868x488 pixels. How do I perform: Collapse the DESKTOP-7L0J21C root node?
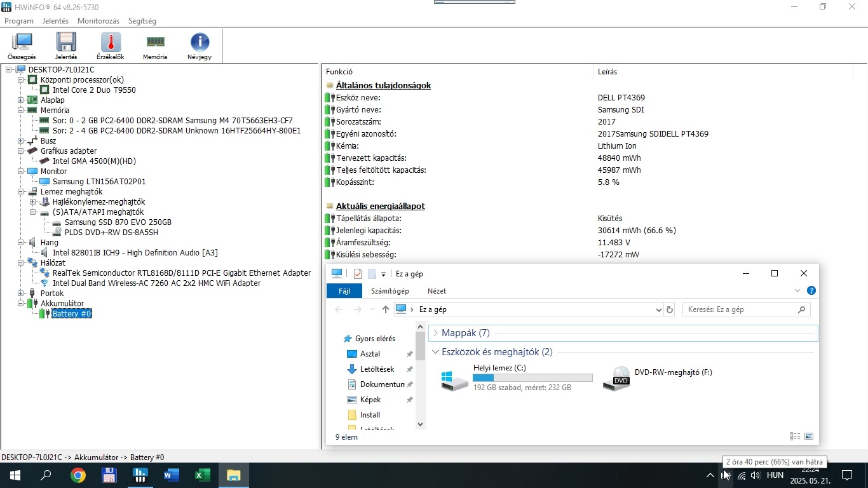[x=8, y=70]
